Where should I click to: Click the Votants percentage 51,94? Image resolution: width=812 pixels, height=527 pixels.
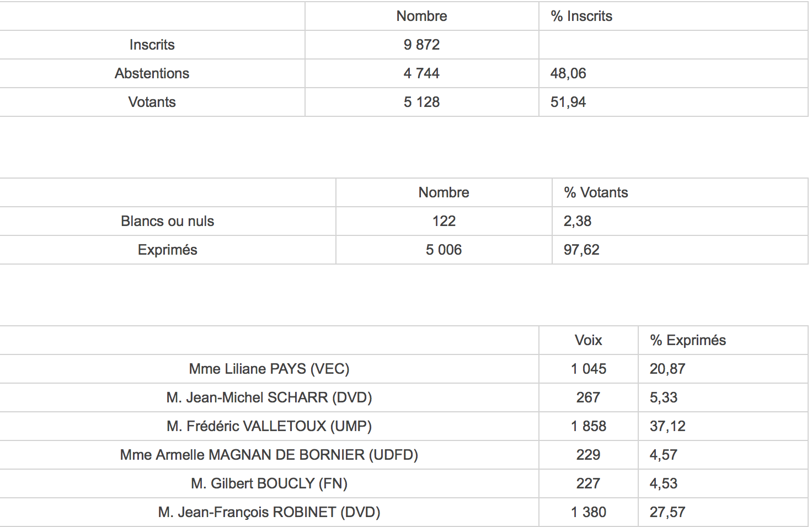coord(568,102)
